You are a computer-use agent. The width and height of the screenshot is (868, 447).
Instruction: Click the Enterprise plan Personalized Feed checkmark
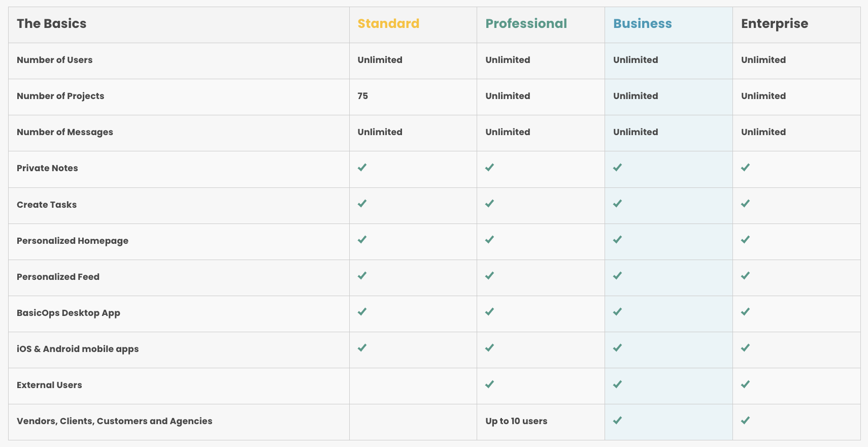pos(745,276)
